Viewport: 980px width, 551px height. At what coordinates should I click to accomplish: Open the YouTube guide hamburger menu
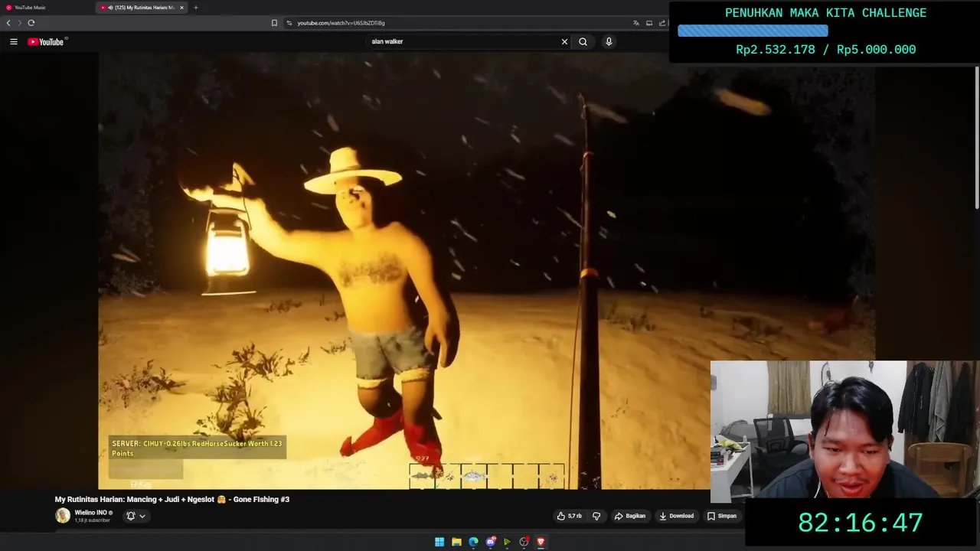point(14,41)
